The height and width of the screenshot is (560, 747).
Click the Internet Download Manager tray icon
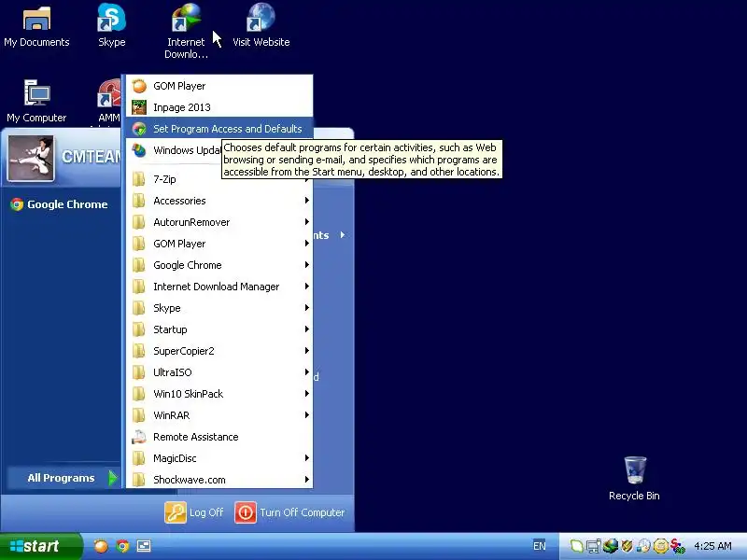click(x=611, y=546)
